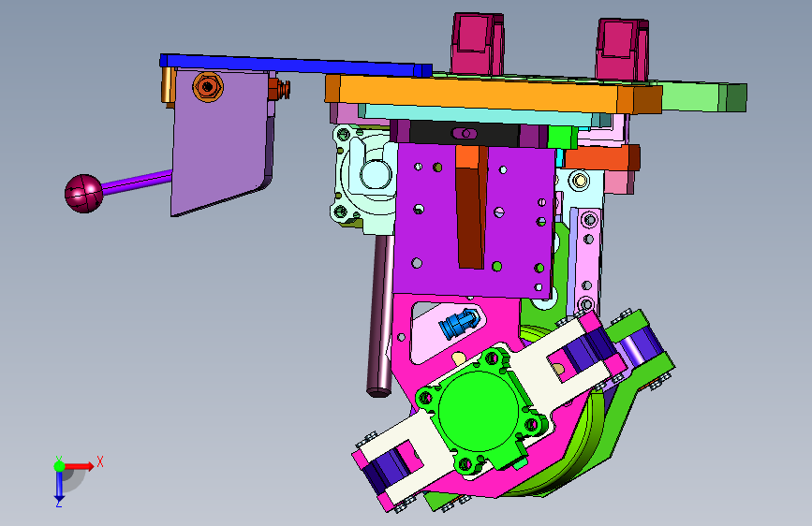Screen dimensions: 812x526
Task: Select the blue connector inside triangular cutout
Action: pos(458,323)
